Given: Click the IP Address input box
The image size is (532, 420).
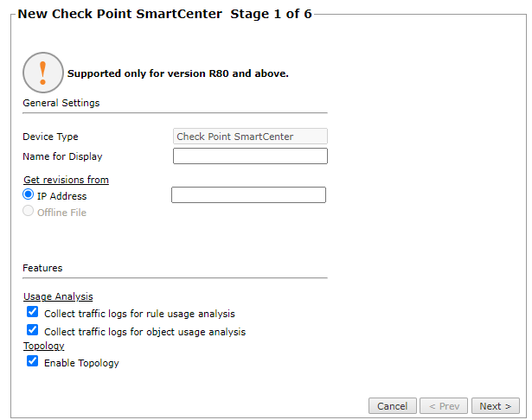Looking at the screenshot, I should (x=248, y=195).
